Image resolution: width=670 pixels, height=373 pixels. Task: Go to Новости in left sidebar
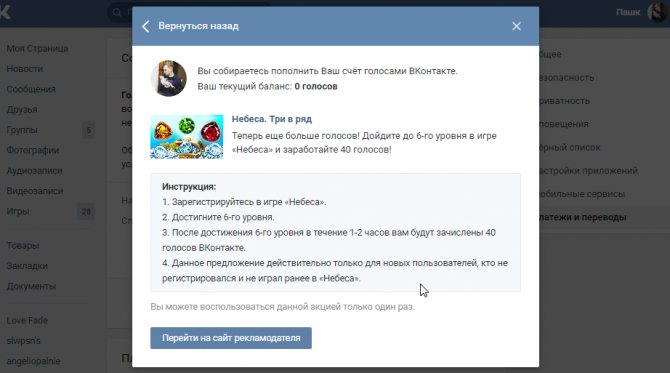25,69
